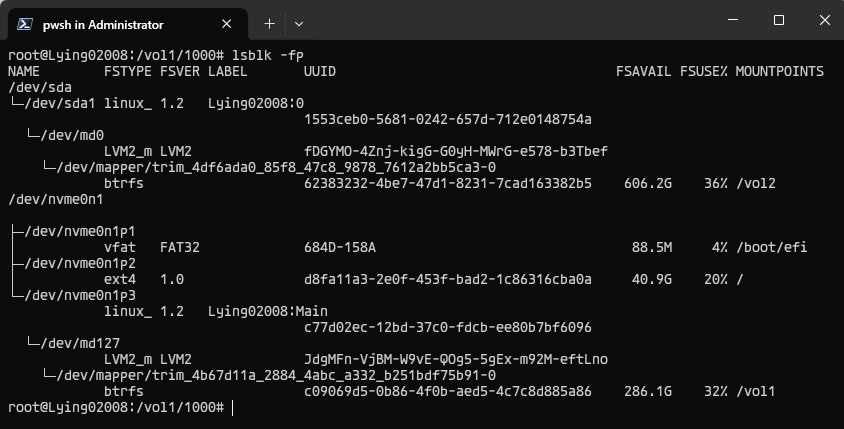Click the cursor at the bottom prompt
The width and height of the screenshot is (844, 429).
pyautogui.click(x=233, y=408)
